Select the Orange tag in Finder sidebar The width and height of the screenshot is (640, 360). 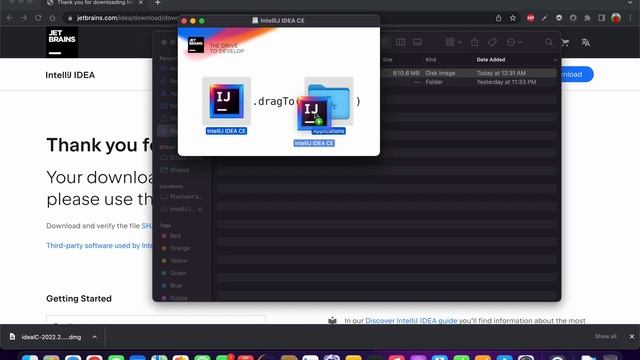click(x=180, y=248)
